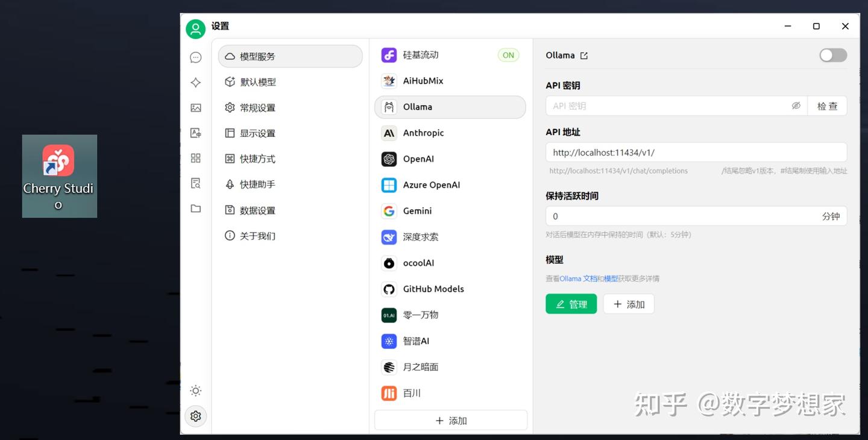This screenshot has height=440, width=868.
Task: Click the green user avatar
Action: click(x=195, y=28)
